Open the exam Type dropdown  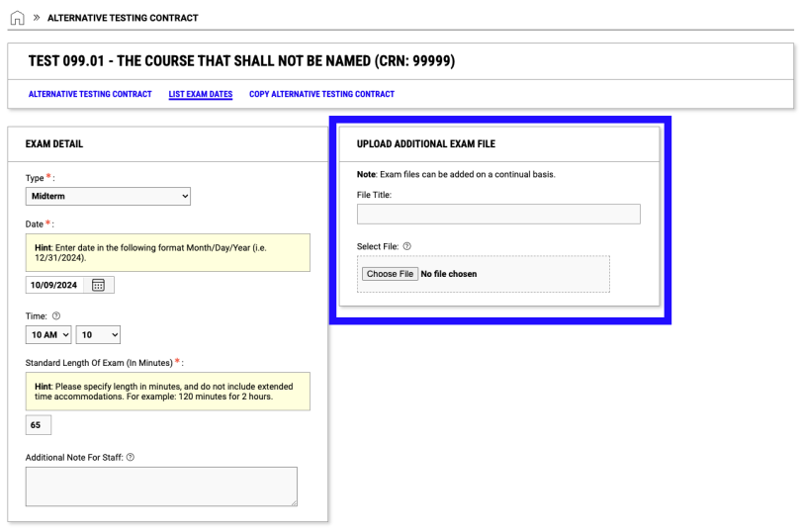tap(108, 196)
